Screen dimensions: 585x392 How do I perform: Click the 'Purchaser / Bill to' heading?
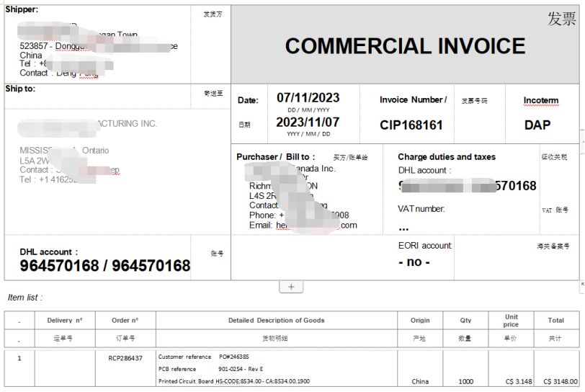coord(276,157)
